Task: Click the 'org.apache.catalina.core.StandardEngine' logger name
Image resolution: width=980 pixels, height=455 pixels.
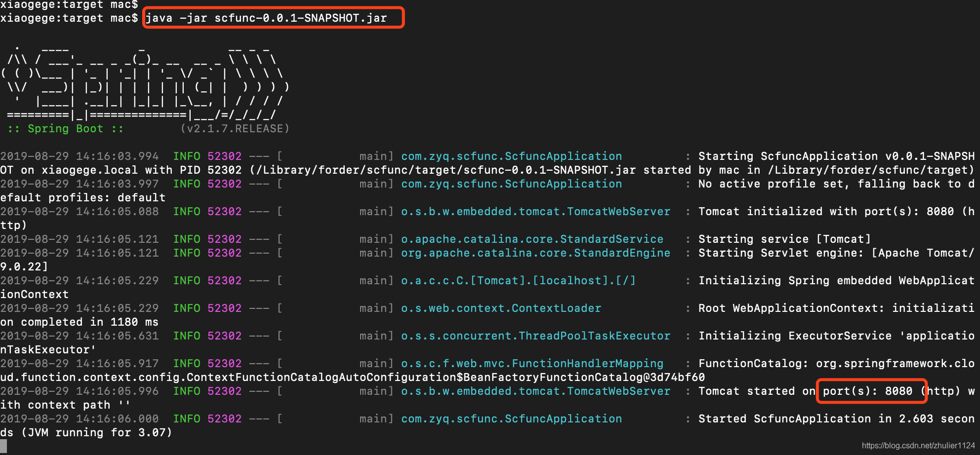Action: [x=535, y=253]
